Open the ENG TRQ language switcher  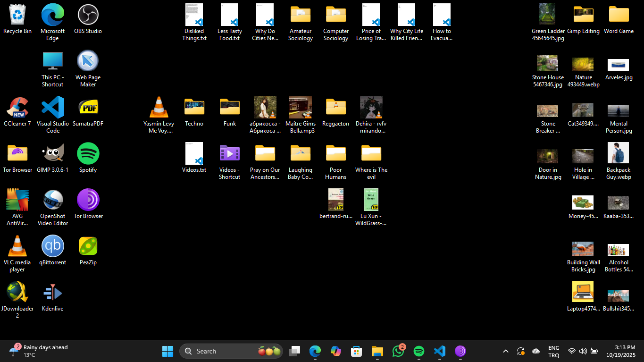pos(554,351)
